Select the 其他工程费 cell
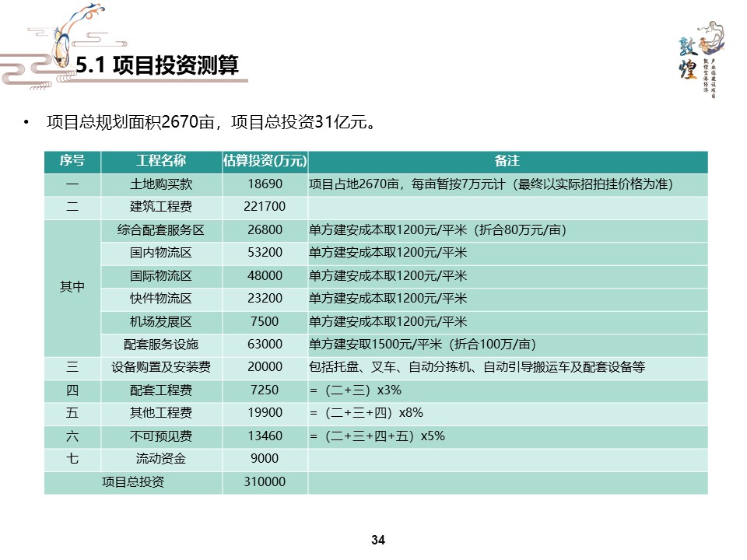 tap(161, 413)
